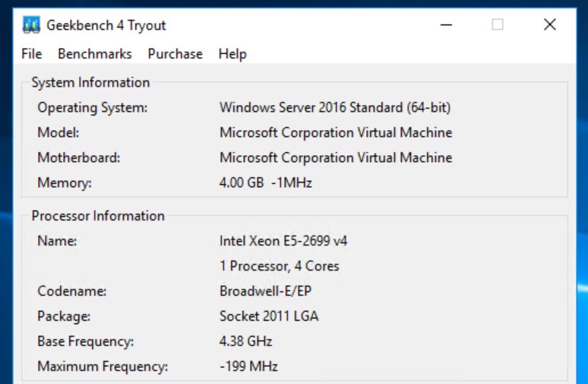Click the Name: label
The width and height of the screenshot is (588, 384).
tap(58, 241)
